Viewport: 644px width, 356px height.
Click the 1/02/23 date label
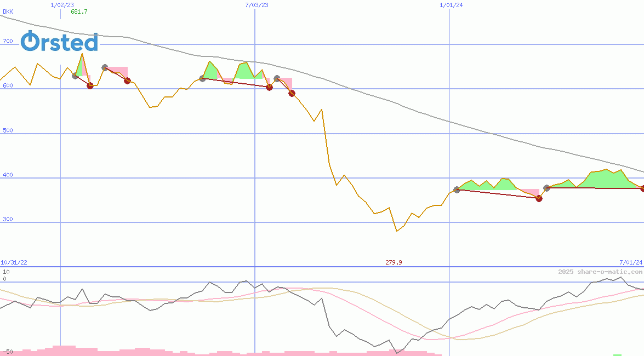click(62, 5)
